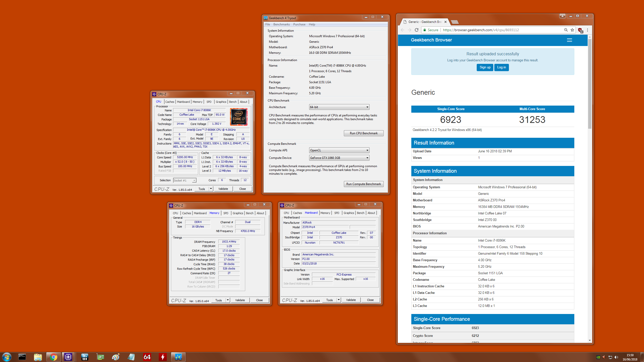Switch to Geekbench via its taskbar icon
Screen dimensions: 644x362
(x=178, y=357)
